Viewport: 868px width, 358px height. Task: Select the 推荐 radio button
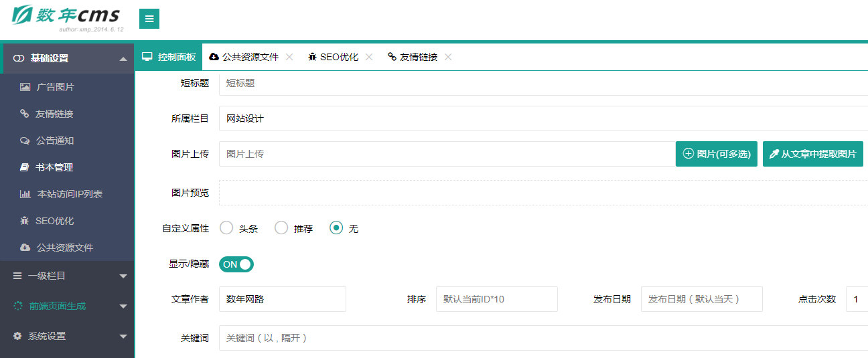point(281,228)
